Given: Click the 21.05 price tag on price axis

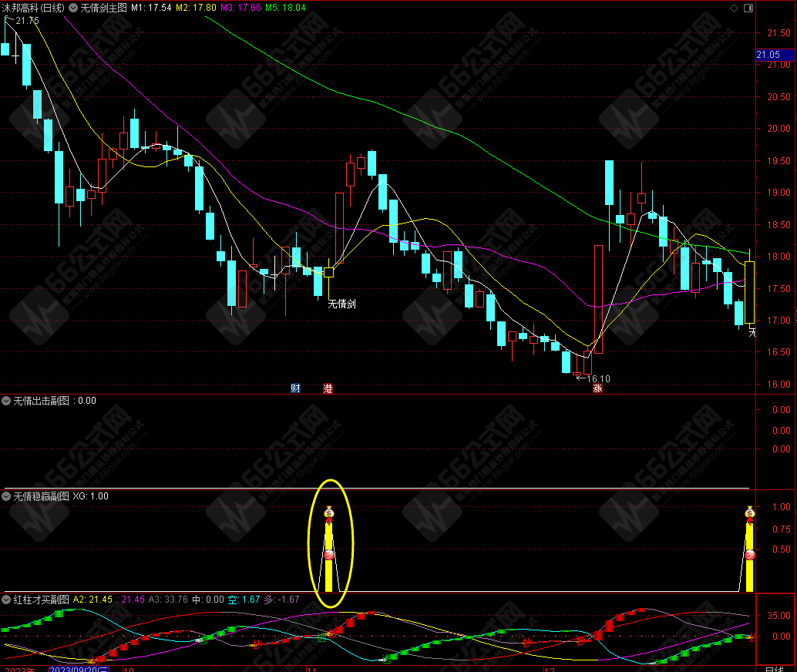Looking at the screenshot, I should coord(768,55).
